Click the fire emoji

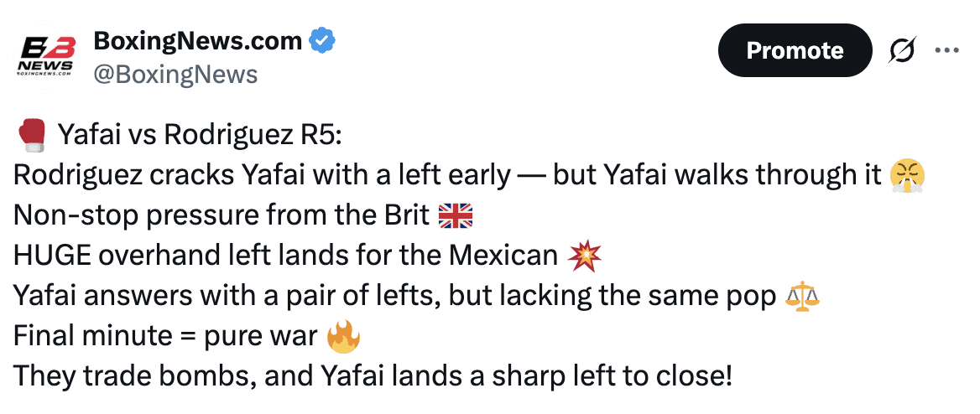pyautogui.click(x=342, y=336)
